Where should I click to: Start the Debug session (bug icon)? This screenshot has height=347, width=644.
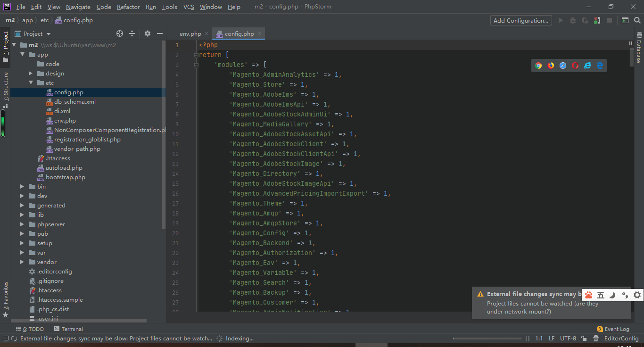pyautogui.click(x=573, y=20)
